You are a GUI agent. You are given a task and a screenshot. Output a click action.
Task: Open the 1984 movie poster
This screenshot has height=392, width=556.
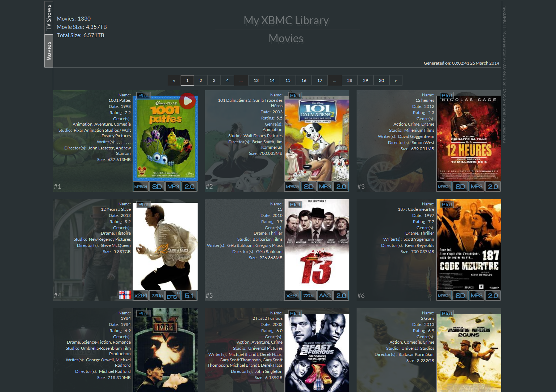pos(165,350)
